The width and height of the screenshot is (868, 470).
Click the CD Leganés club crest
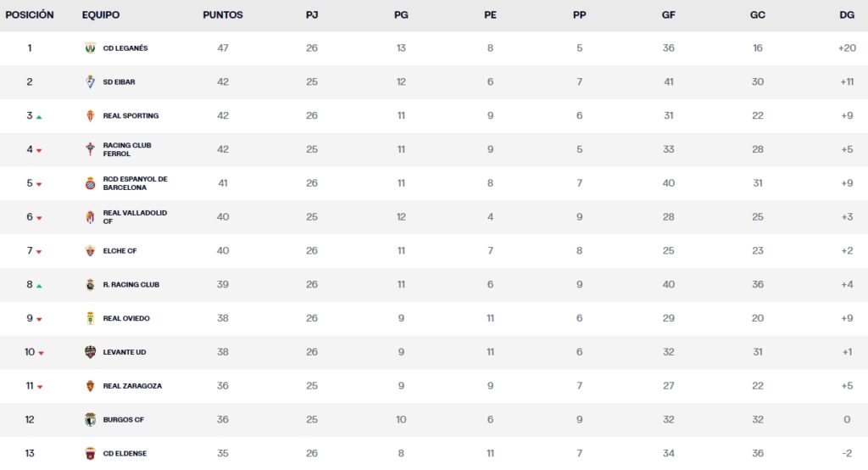tap(91, 48)
